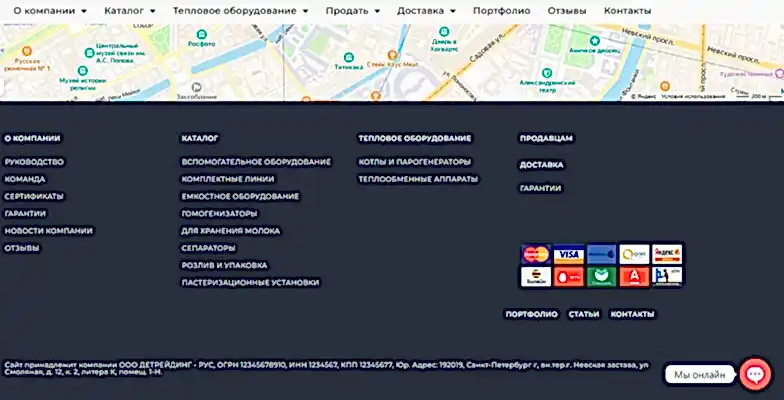Select the Музей истории религии map marker

tap(83, 70)
